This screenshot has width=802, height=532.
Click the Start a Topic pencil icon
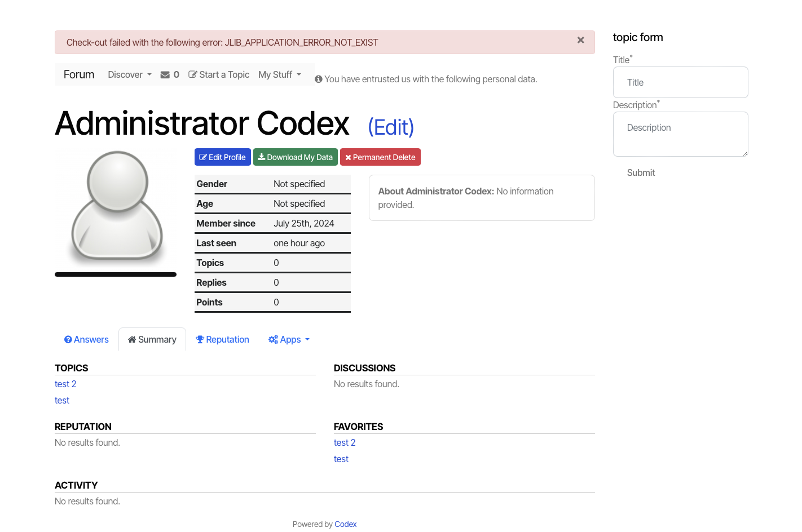point(193,75)
